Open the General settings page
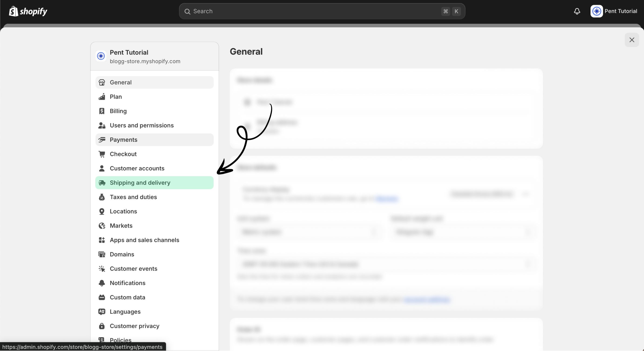Screen dimensions: 644x351 (x=154, y=82)
